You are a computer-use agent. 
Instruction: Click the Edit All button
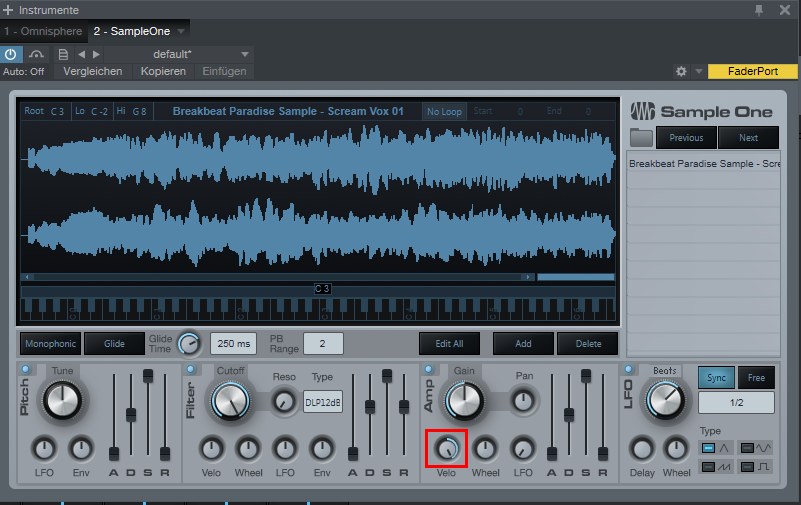[449, 344]
